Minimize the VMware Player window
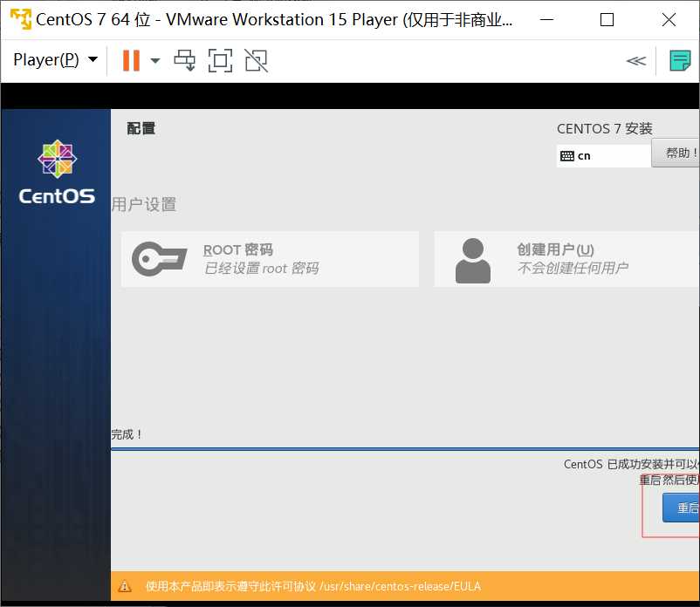 pyautogui.click(x=547, y=20)
